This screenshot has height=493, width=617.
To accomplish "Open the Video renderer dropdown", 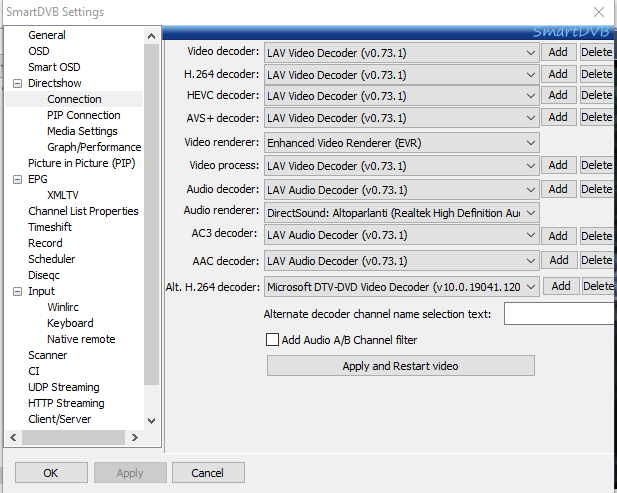I will pyautogui.click(x=401, y=143).
